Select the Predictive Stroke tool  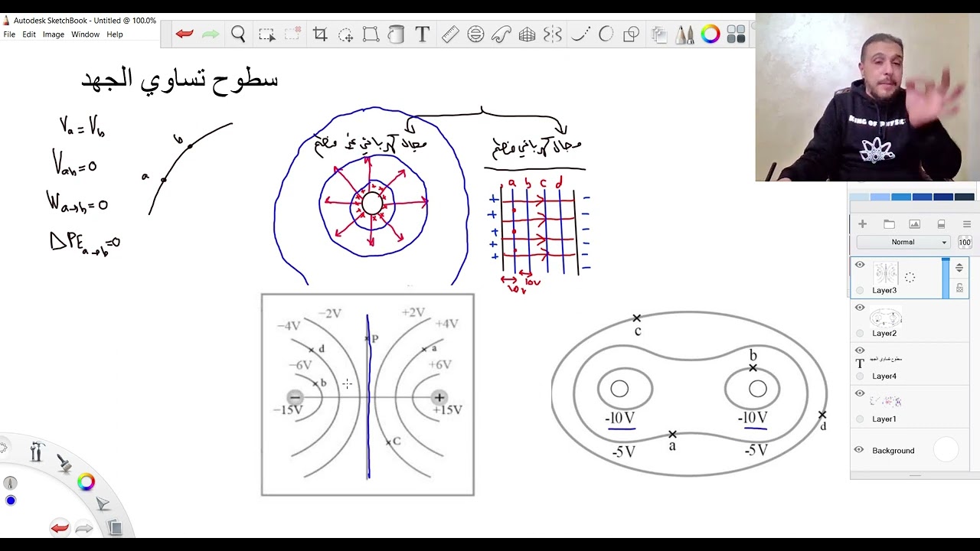coord(606,34)
